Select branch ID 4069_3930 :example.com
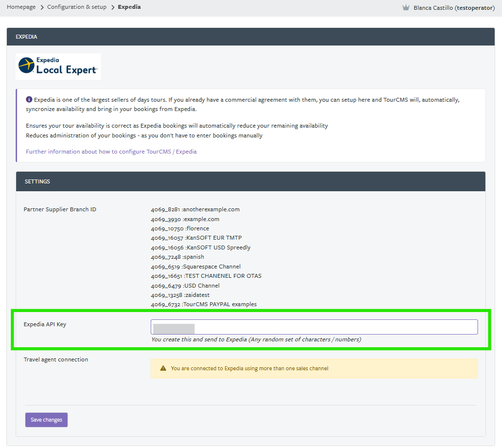Screen dimensions: 502x448 tap(185, 219)
